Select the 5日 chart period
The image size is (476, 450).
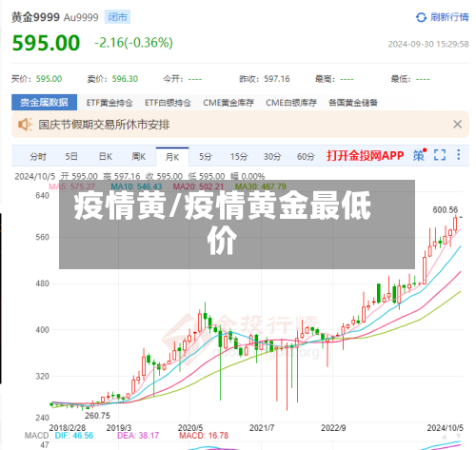71,157
